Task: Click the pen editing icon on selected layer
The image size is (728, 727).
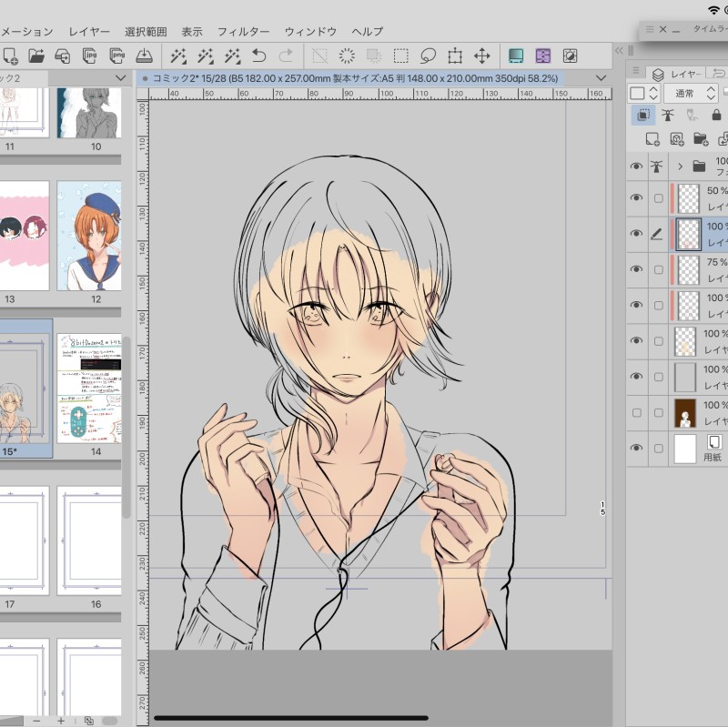Action: (x=656, y=234)
